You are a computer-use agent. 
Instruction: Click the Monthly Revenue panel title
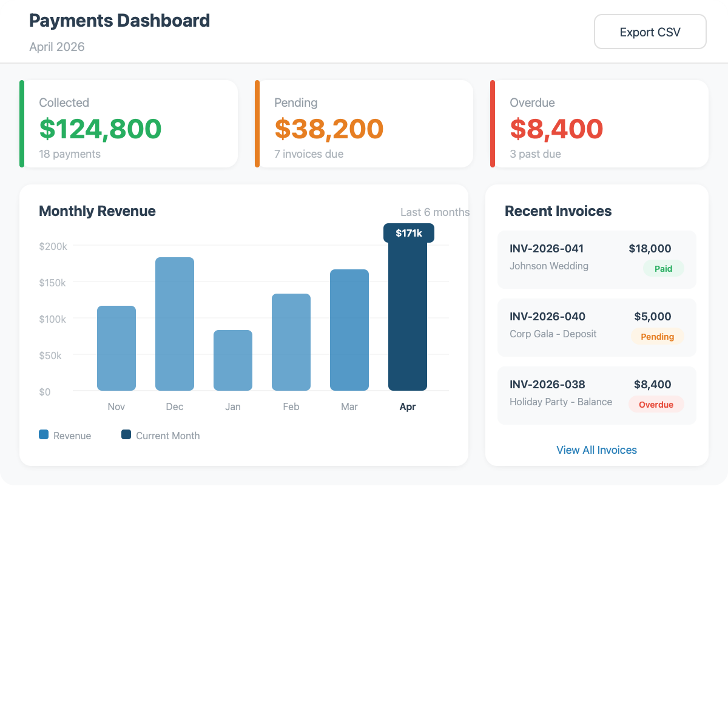[97, 211]
